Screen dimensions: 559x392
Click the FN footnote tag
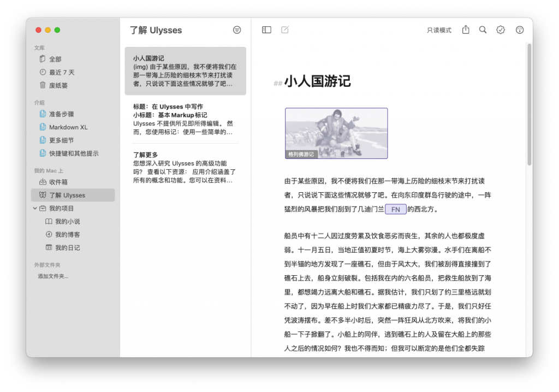coord(396,209)
